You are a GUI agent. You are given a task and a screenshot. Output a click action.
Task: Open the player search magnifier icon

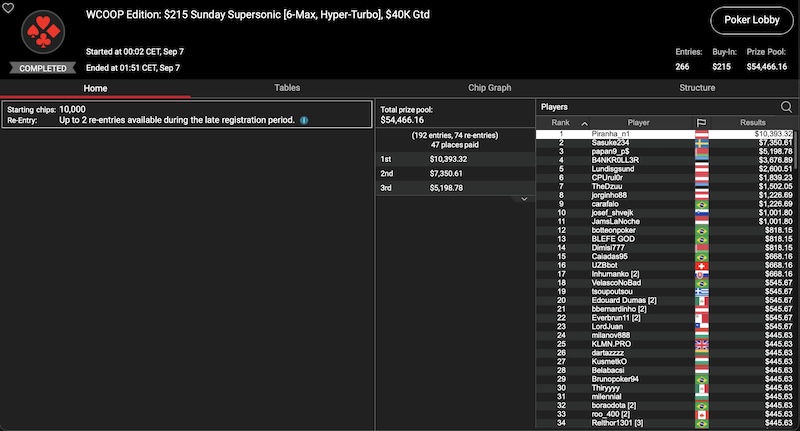[x=786, y=107]
